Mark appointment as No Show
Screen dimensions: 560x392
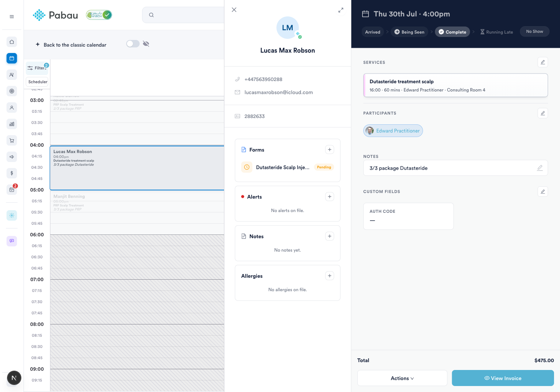pos(535,31)
